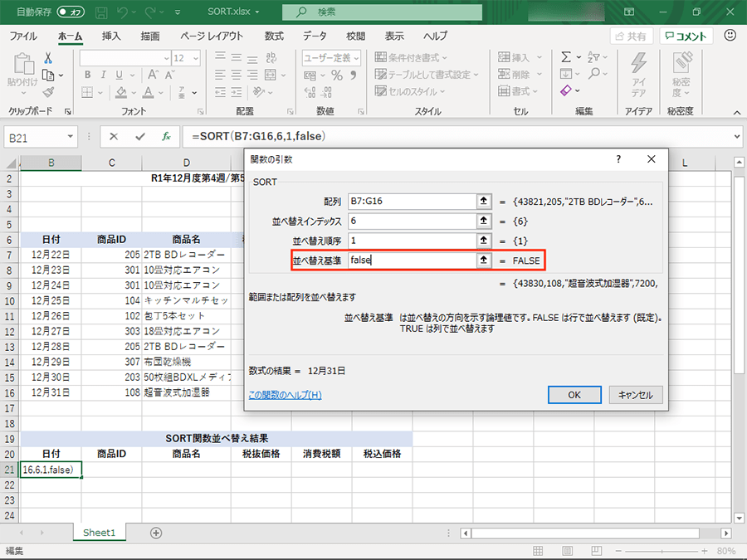Cancel formula entry with the X icon
The height and width of the screenshot is (560, 747).
[x=114, y=136]
